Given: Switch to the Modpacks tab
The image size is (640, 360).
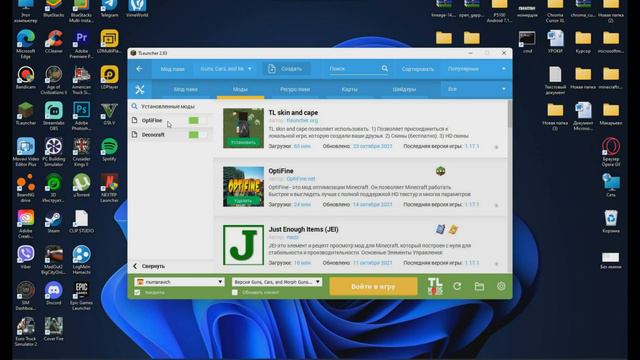Looking at the screenshot, I should [186, 89].
